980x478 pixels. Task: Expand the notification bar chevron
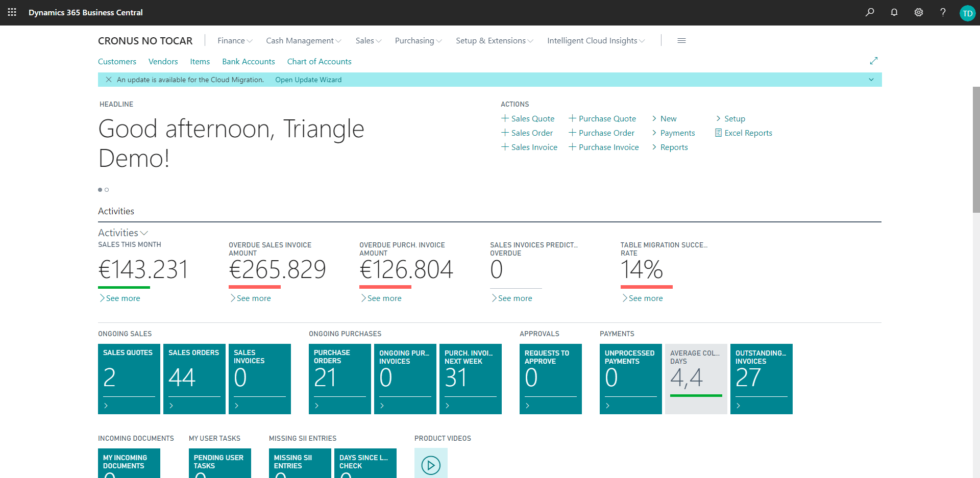tap(871, 80)
